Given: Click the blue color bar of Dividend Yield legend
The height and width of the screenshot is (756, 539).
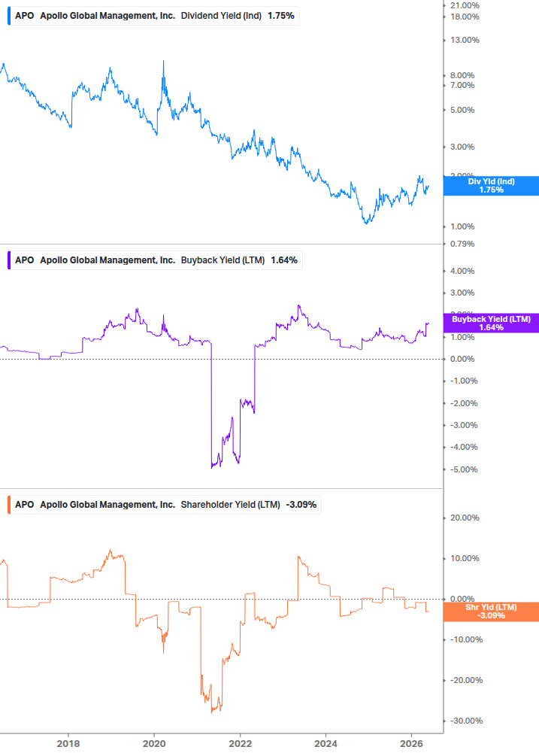Looking at the screenshot, I should click(x=9, y=16).
